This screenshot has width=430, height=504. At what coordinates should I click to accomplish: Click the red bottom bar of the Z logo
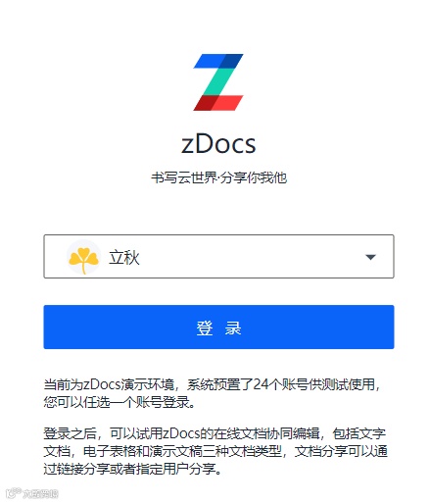[218, 103]
